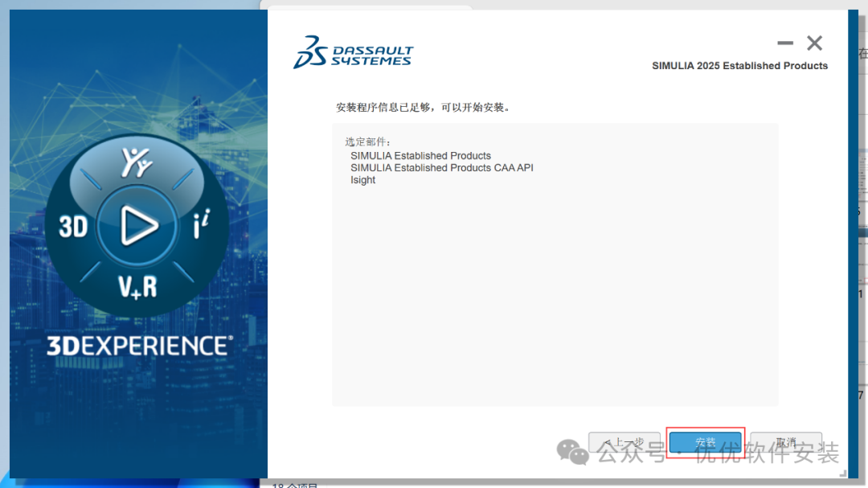Go back with the 上一步 button
868x488 pixels.
click(624, 442)
